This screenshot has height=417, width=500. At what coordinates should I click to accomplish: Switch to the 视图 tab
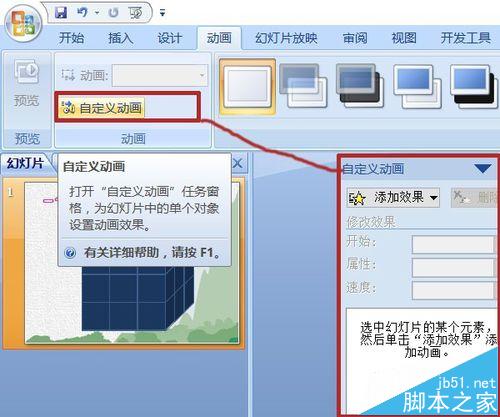pyautogui.click(x=404, y=38)
